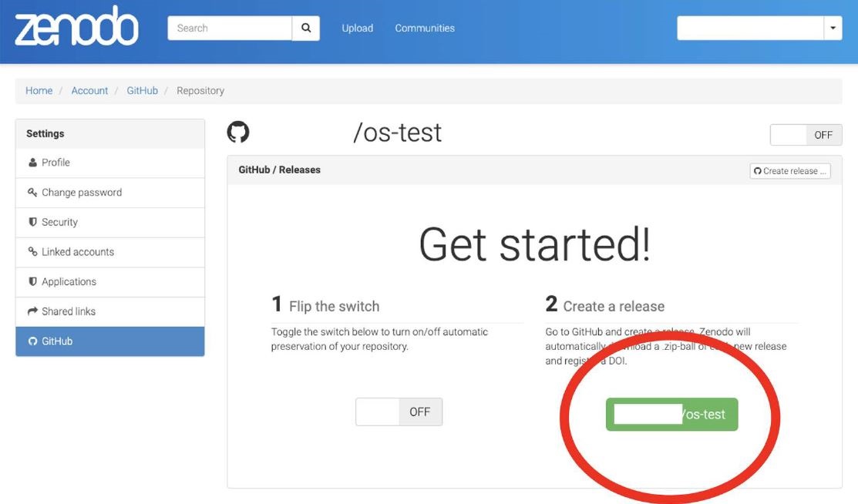
Task: Select GitHub in the settings sidebar
Action: 110,341
